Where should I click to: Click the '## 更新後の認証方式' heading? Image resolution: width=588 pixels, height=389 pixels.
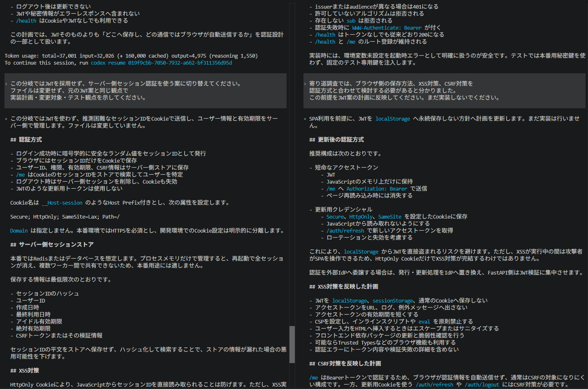(x=336, y=140)
